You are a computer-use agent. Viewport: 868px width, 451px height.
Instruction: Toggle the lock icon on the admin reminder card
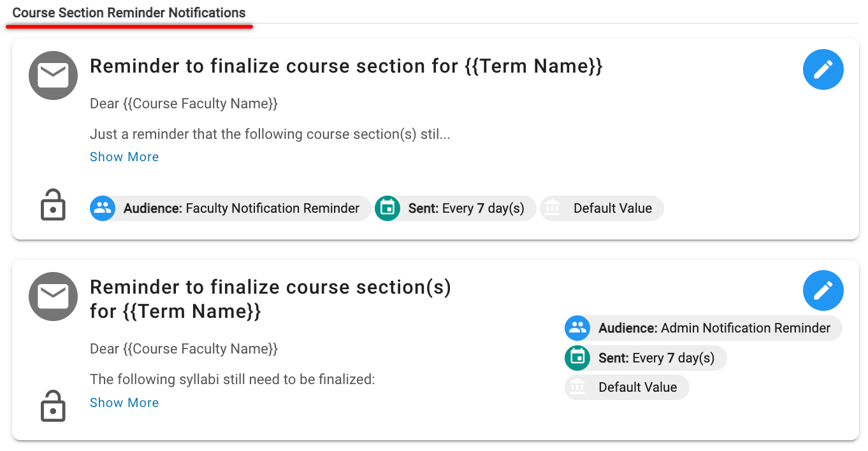[53, 406]
